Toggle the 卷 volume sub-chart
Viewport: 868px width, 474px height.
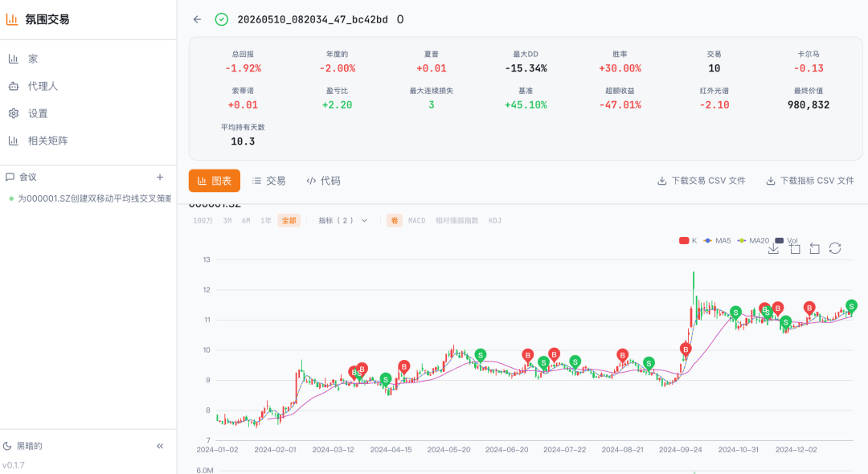[x=394, y=221]
